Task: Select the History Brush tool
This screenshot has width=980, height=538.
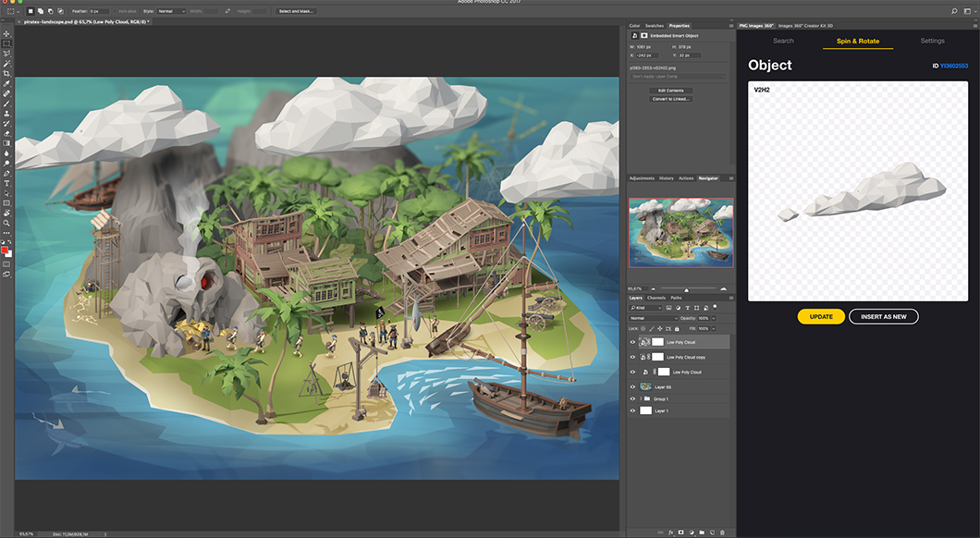Action: coord(6,124)
